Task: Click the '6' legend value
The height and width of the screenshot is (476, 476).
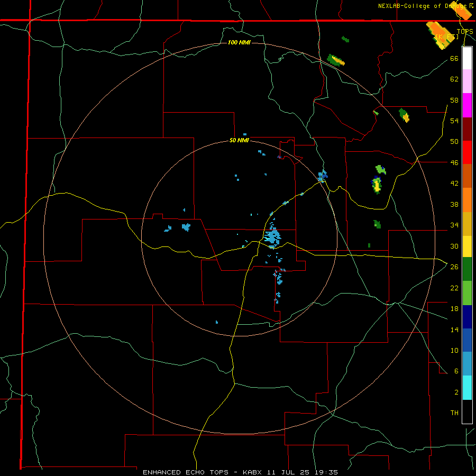Action: click(x=456, y=371)
